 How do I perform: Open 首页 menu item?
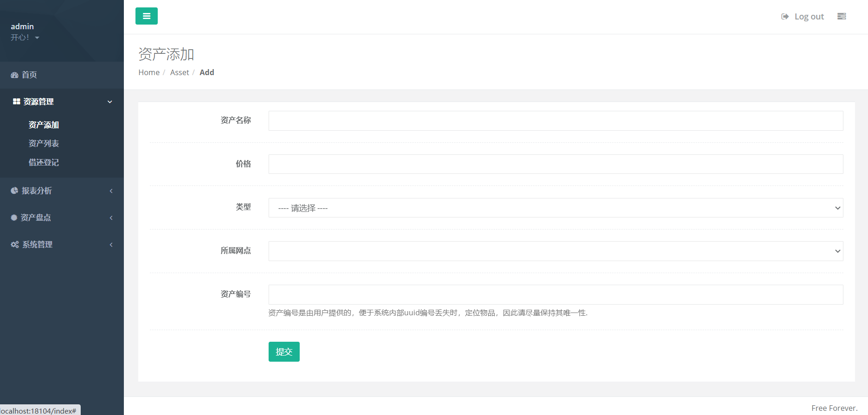pos(62,75)
